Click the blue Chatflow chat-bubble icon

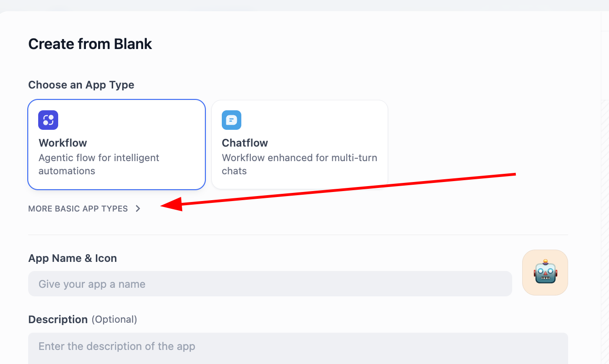(x=231, y=120)
